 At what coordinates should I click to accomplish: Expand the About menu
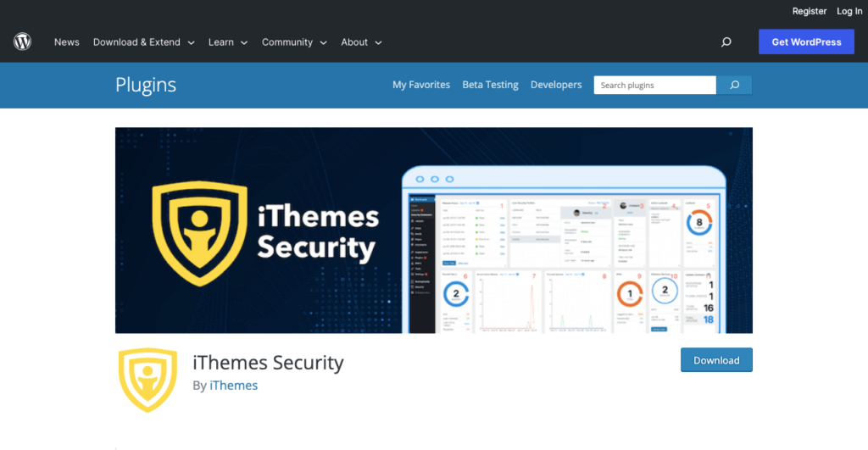click(x=361, y=42)
